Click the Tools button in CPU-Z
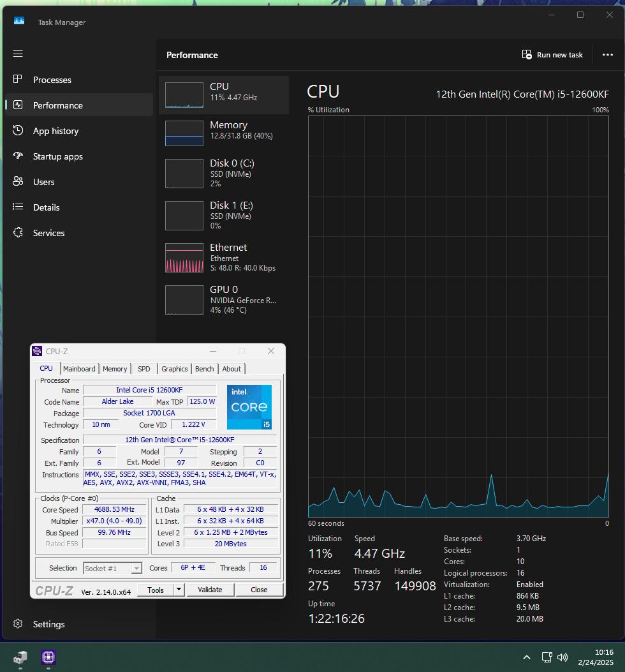 point(156,590)
